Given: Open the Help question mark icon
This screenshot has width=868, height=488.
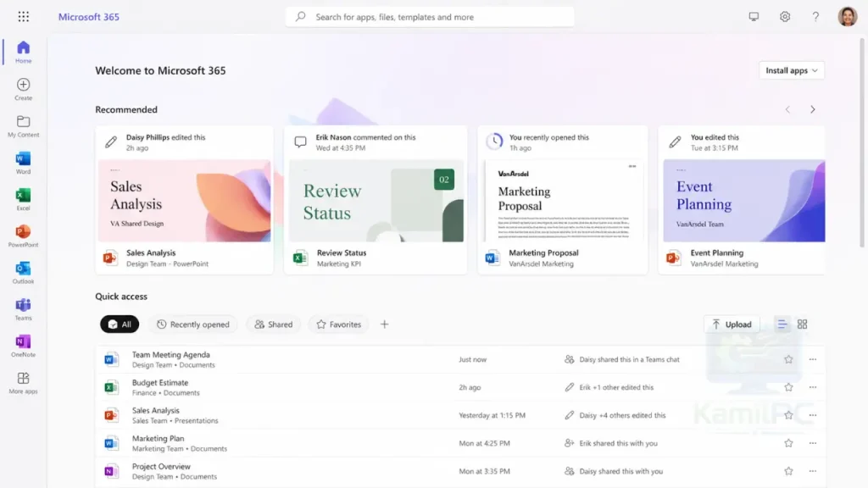Looking at the screenshot, I should point(815,17).
